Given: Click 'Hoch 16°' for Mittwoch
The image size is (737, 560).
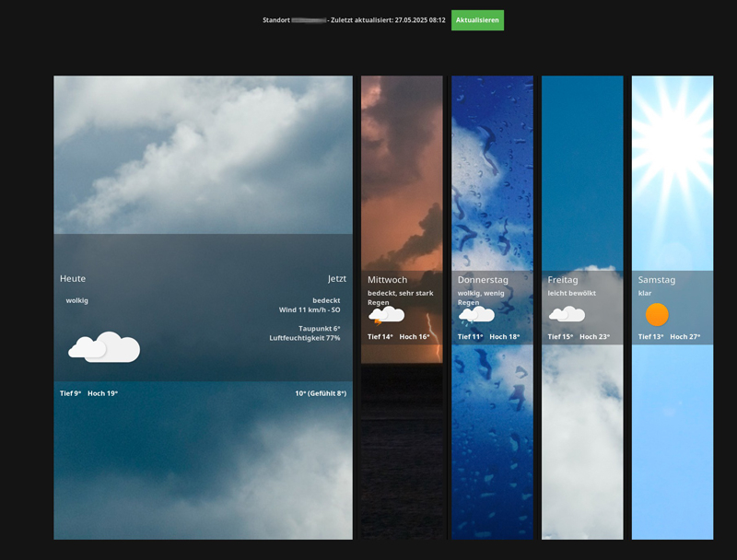Looking at the screenshot, I should (415, 336).
